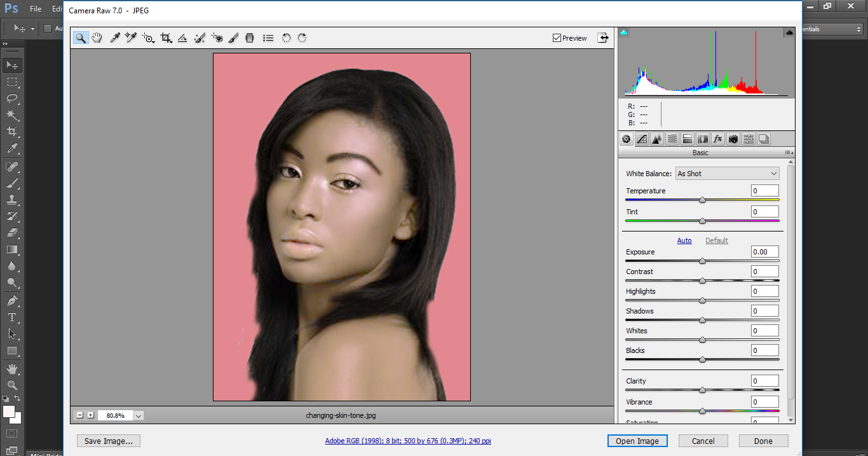This screenshot has width=868, height=456.
Task: Open the Lens Corrections panel tab
Action: (x=703, y=139)
